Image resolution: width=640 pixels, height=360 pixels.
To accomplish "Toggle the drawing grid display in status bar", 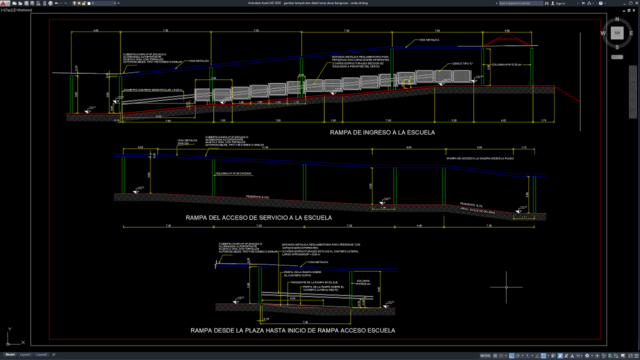I will click(495, 356).
